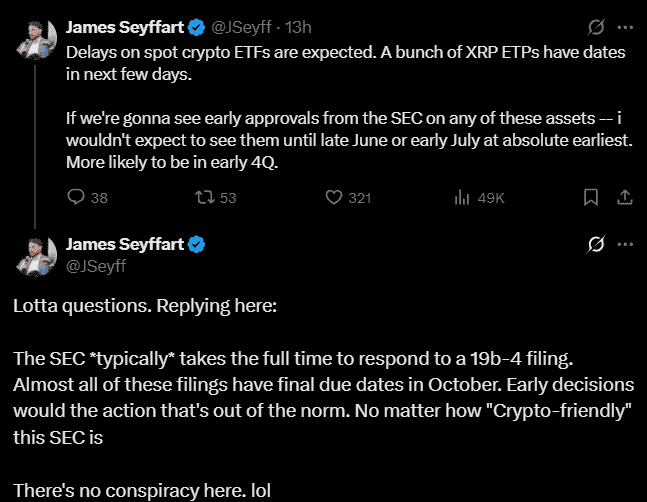Click Grok icon on the reply tweet
647x502 pixels.
point(596,244)
